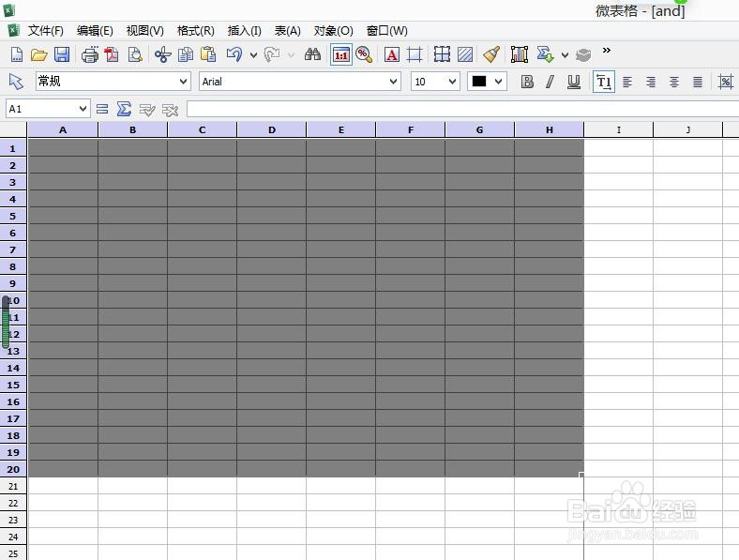Click the percent number format icon

click(x=726, y=82)
